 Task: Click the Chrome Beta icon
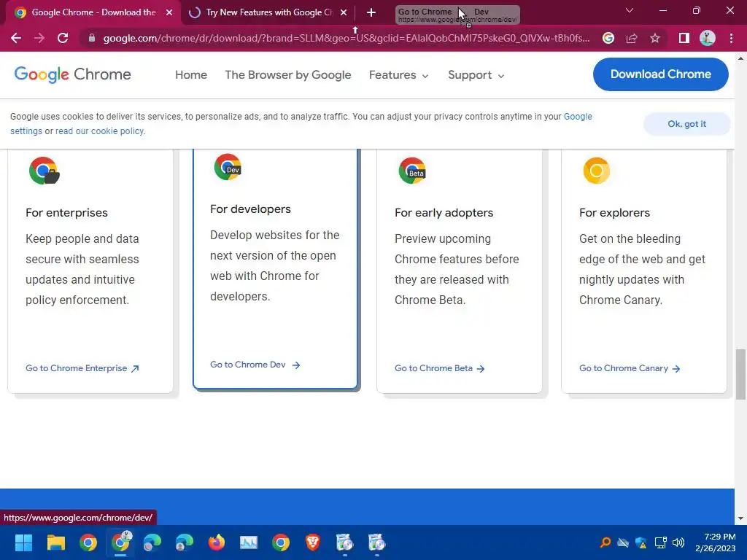tap(412, 171)
